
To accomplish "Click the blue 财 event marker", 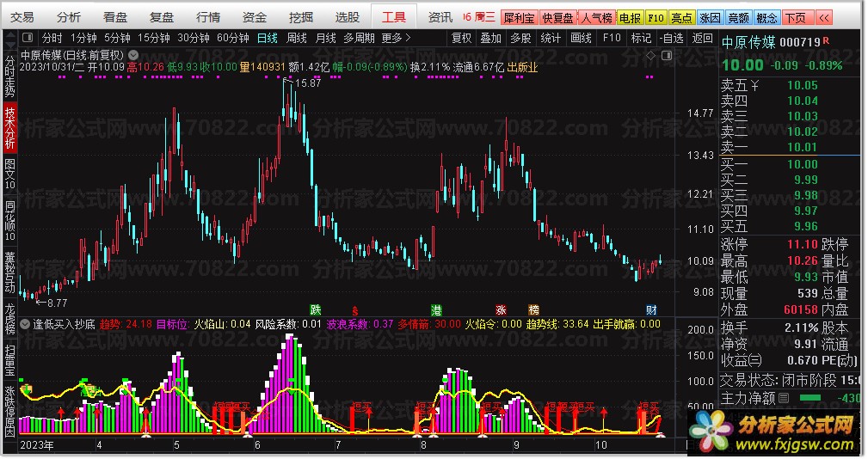I will click(x=651, y=309).
